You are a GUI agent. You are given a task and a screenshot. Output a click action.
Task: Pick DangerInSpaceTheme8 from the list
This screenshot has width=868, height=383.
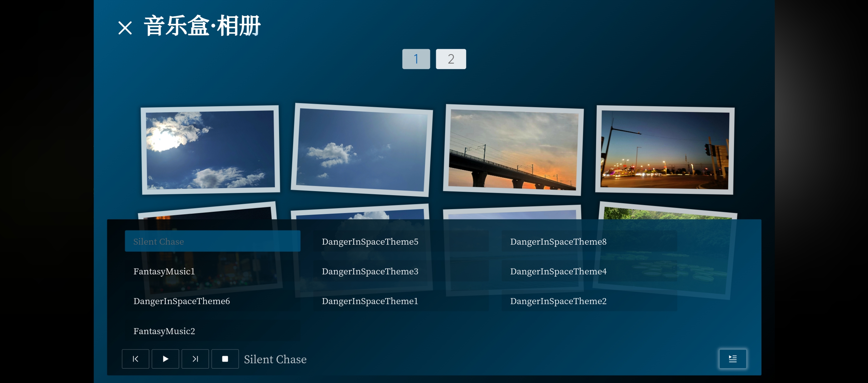pos(589,241)
